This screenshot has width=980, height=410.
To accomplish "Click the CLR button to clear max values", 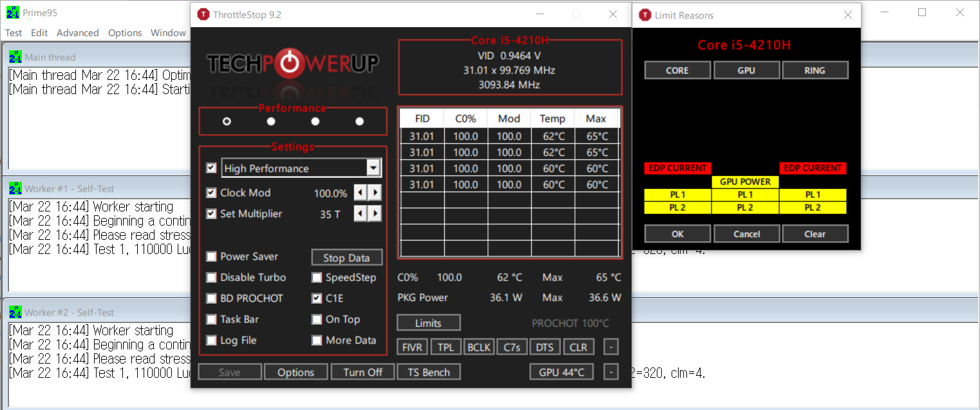I will coord(578,347).
